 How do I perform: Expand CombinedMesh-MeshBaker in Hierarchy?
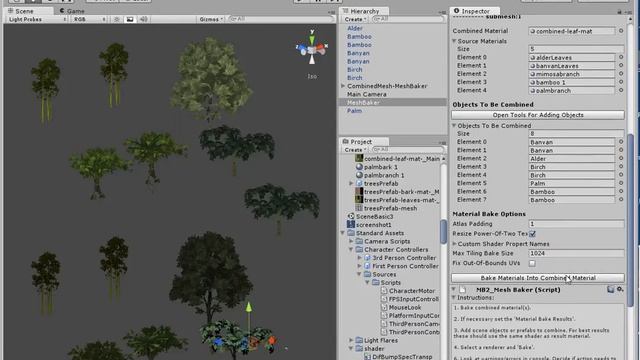coord(343,86)
